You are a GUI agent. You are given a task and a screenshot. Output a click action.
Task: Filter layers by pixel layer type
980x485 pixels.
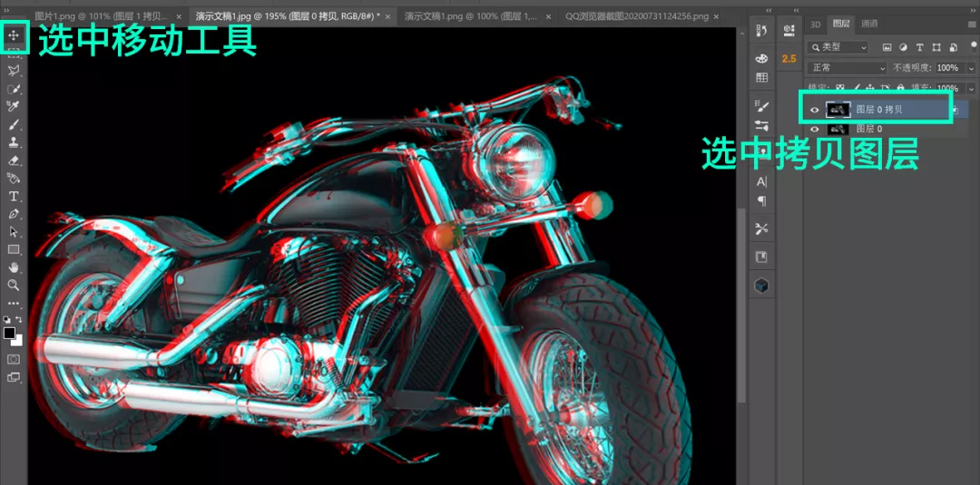click(887, 47)
